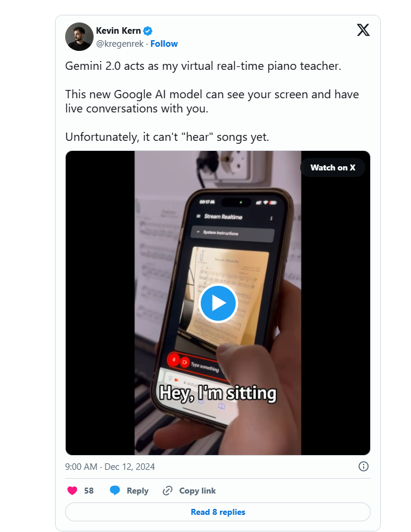The width and height of the screenshot is (411, 532).
Task: Click the X logo icon
Action: (x=363, y=30)
